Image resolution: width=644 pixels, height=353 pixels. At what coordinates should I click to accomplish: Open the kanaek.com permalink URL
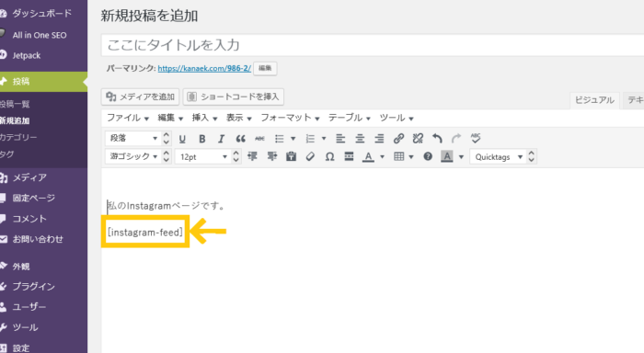click(204, 68)
